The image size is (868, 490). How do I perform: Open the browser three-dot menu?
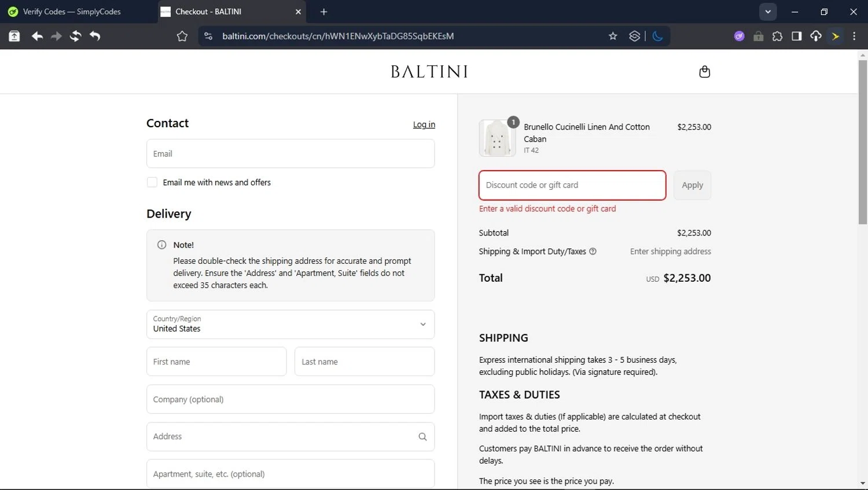(854, 36)
